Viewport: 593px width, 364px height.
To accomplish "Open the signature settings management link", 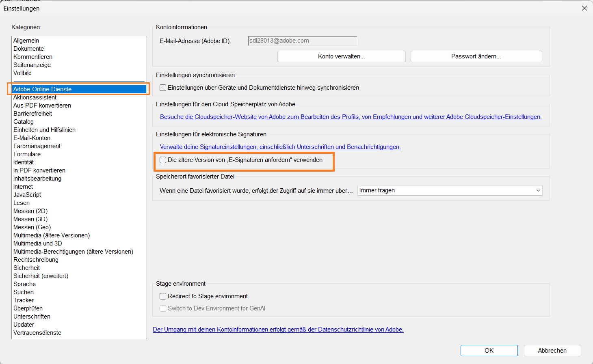I will point(281,146).
